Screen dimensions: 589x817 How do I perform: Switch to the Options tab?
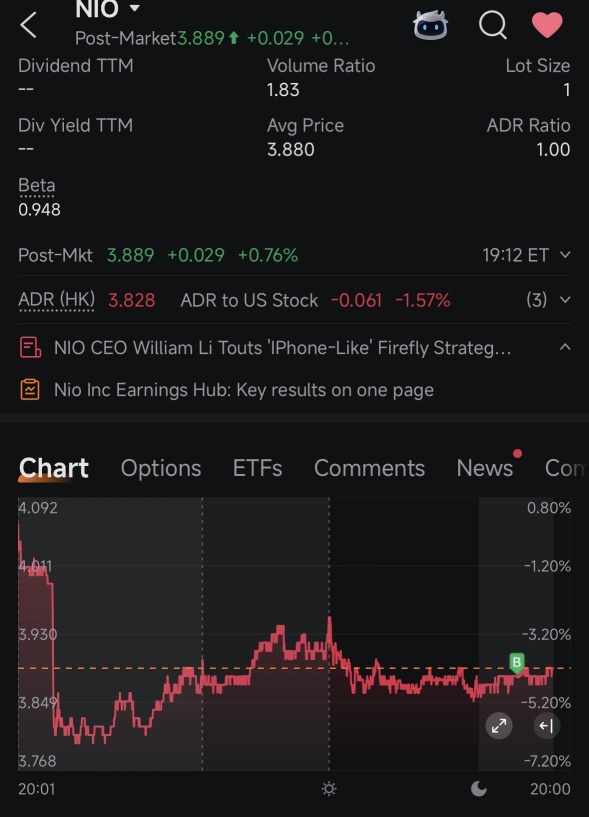coord(161,468)
